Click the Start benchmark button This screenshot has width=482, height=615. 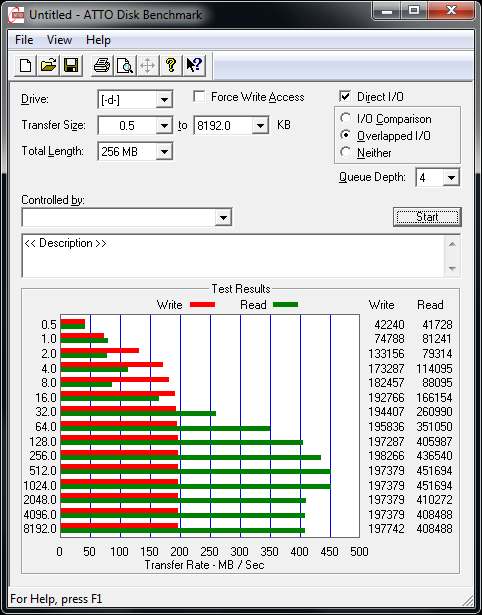click(427, 217)
